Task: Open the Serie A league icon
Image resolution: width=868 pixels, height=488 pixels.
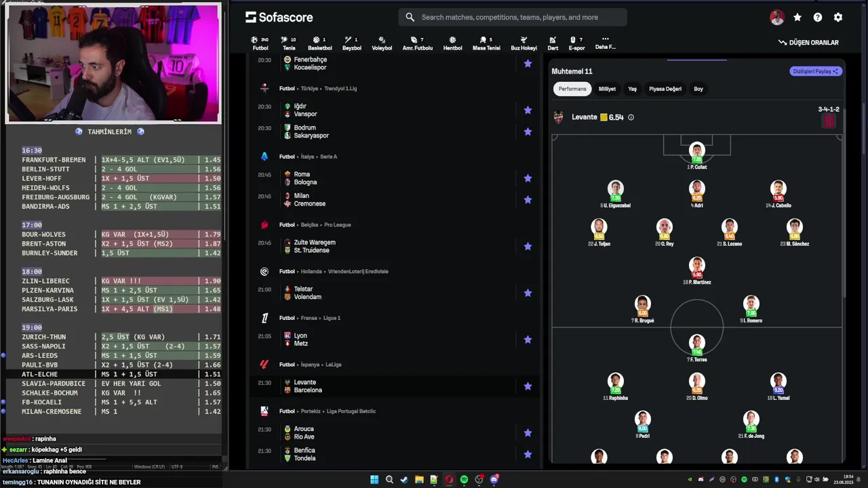Action: point(264,157)
